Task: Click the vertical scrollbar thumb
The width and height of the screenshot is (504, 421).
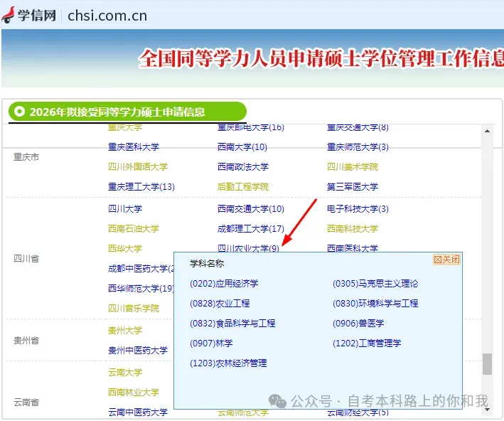Action: click(487, 364)
